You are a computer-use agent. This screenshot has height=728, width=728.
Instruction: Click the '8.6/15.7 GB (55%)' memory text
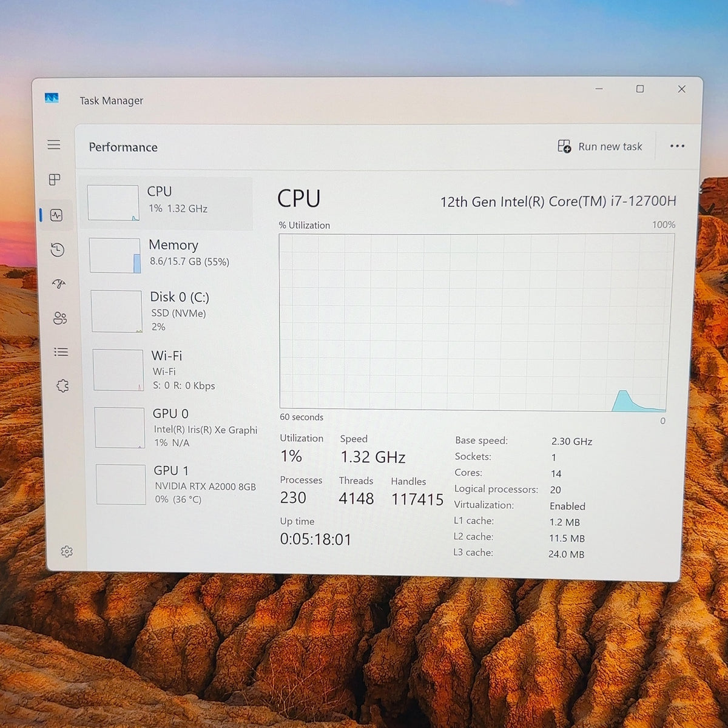tap(189, 262)
